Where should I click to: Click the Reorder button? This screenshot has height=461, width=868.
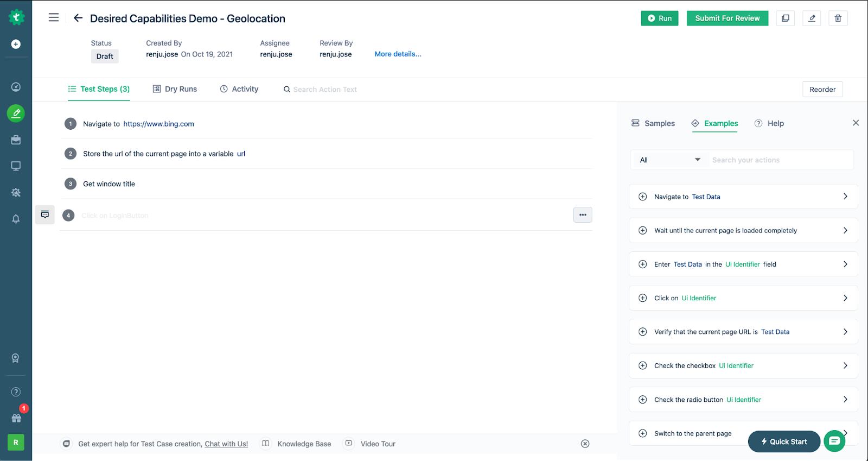(x=822, y=90)
